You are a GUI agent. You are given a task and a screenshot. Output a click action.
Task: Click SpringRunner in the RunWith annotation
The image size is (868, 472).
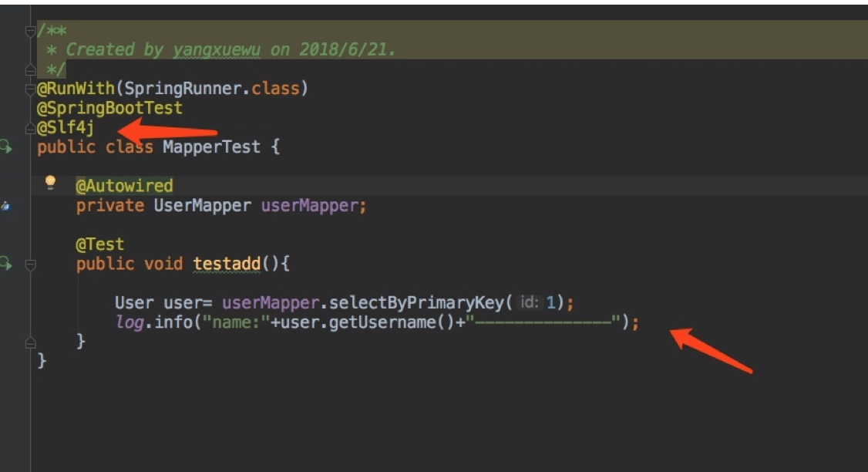click(x=183, y=89)
